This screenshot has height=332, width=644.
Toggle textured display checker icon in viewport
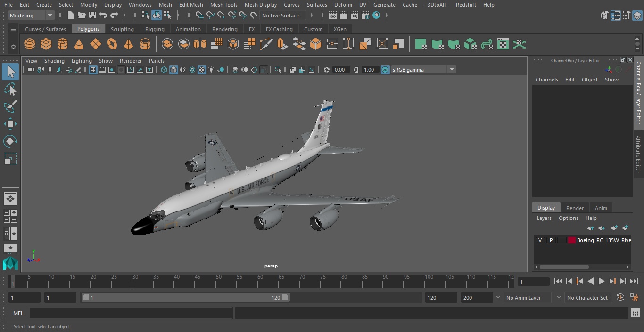click(202, 70)
